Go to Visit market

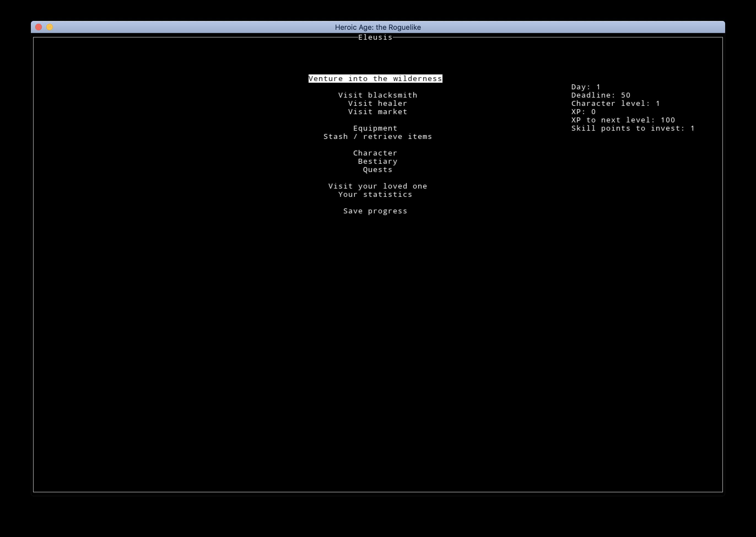(x=378, y=111)
